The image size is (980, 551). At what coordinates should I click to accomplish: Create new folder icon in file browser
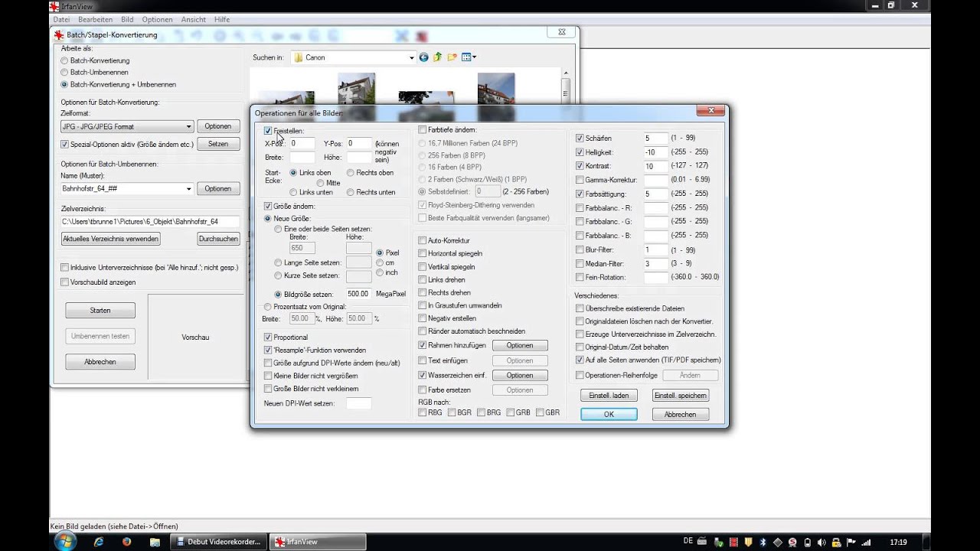pos(452,57)
